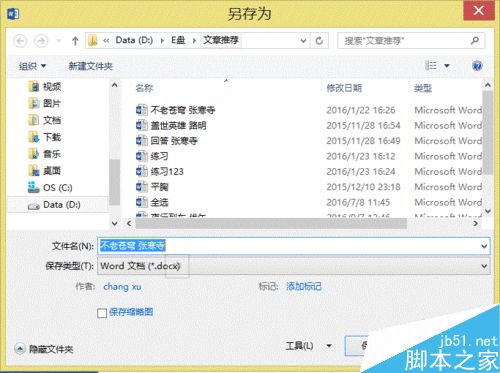The width and height of the screenshot is (500, 373).
Task: Select 文章推荐 in the address path
Action: pos(221,40)
